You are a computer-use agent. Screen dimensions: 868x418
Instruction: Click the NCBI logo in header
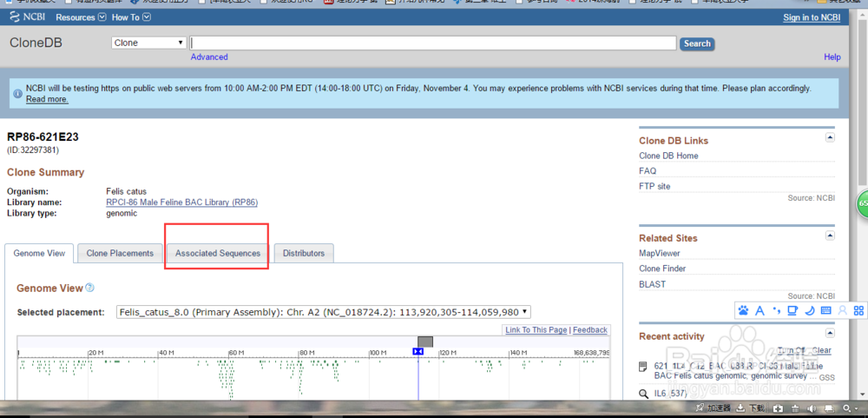(x=29, y=17)
